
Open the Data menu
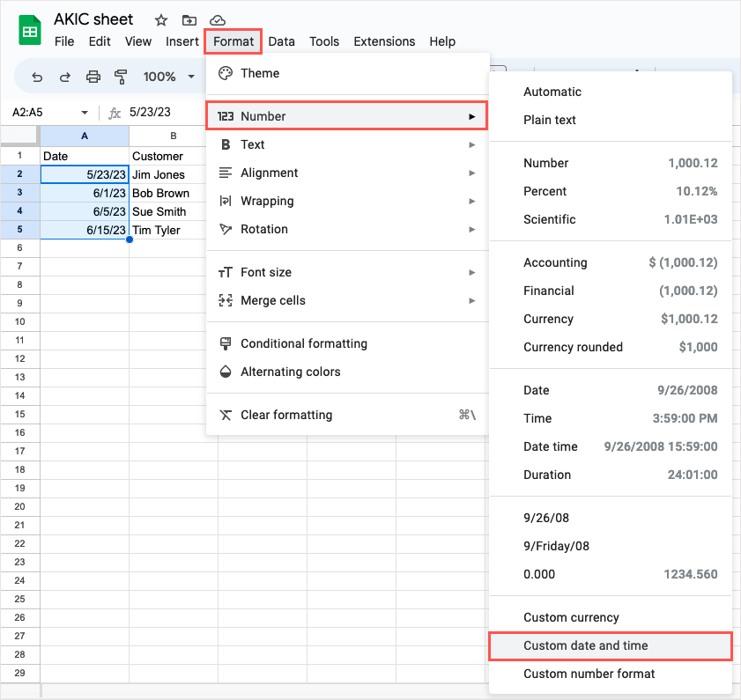282,41
